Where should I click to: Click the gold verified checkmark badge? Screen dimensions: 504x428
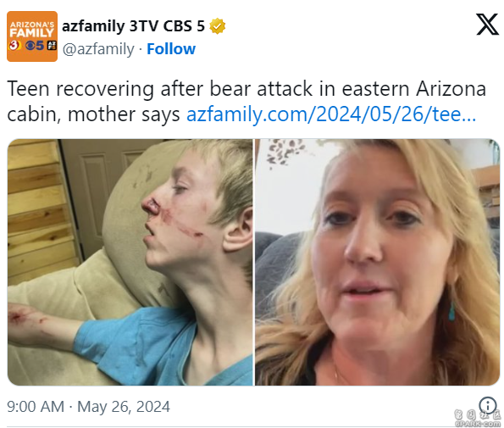218,26
